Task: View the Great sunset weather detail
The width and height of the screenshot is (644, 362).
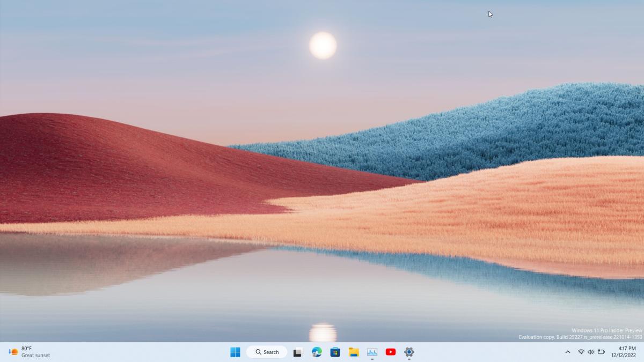Action: (35, 355)
